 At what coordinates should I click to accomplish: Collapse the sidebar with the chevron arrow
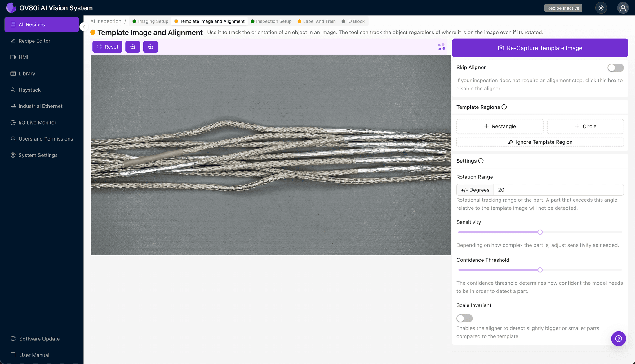click(x=84, y=27)
